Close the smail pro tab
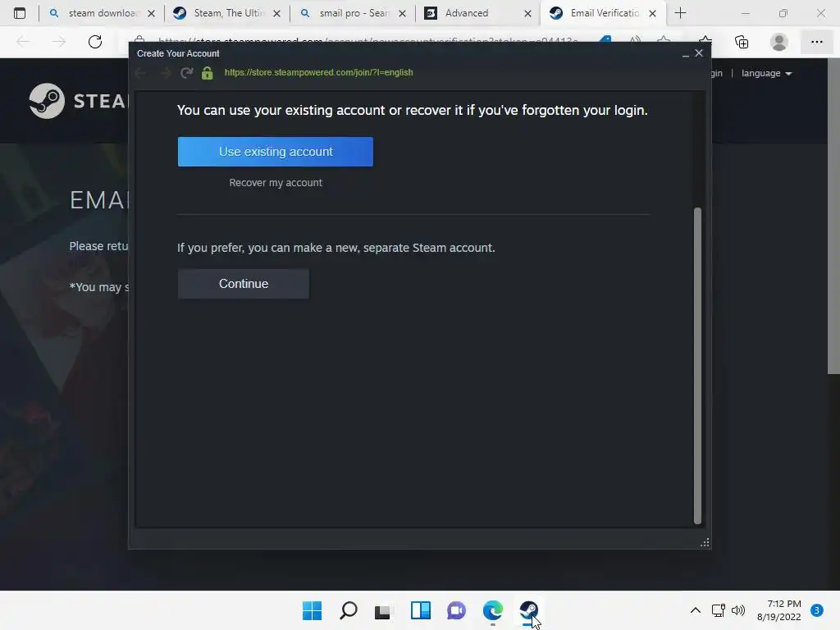This screenshot has height=630, width=840. 402,13
